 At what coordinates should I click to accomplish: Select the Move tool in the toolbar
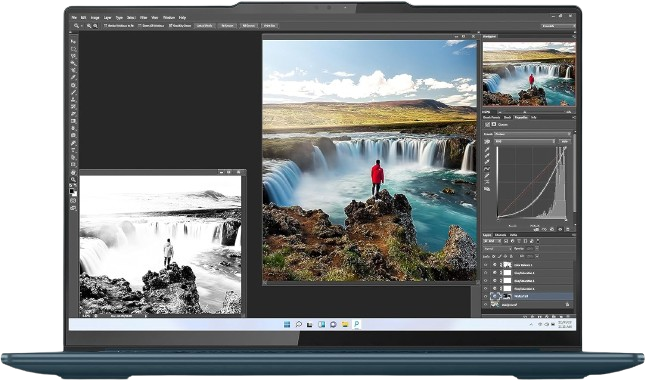coord(73,42)
